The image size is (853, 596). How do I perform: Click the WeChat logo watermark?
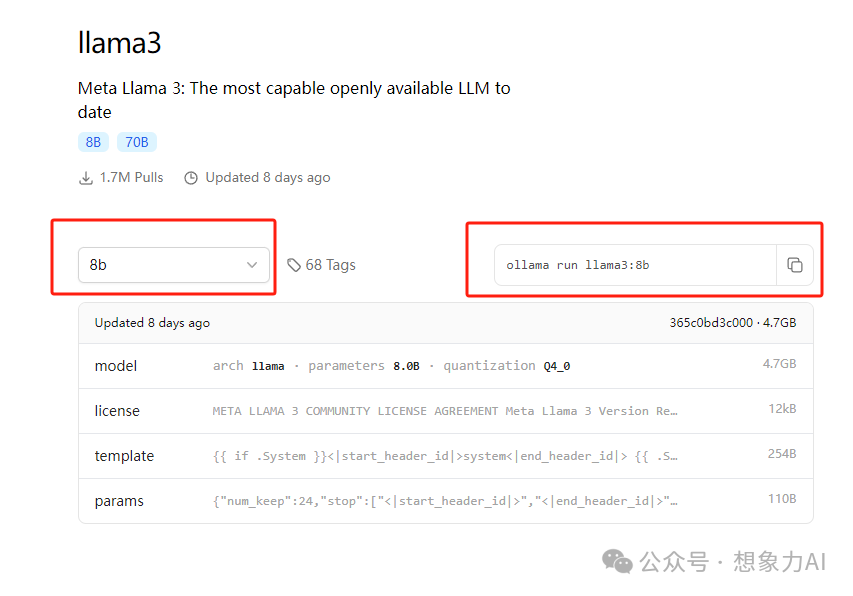click(x=617, y=561)
